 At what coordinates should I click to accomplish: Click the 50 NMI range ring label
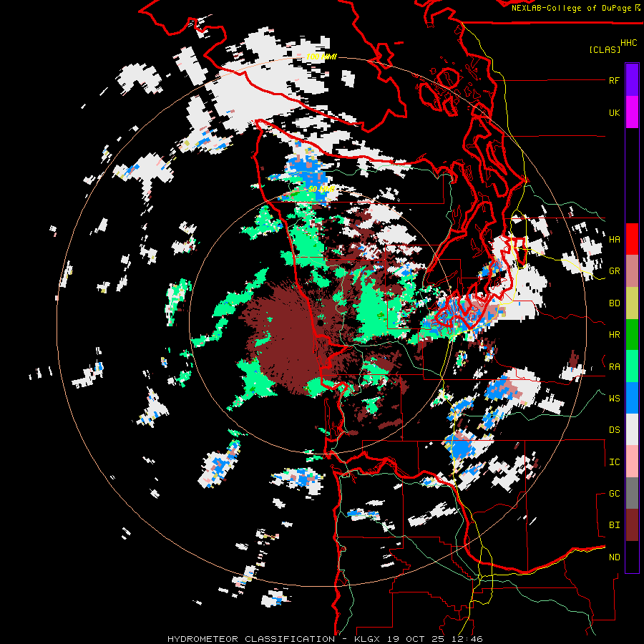(x=321, y=190)
